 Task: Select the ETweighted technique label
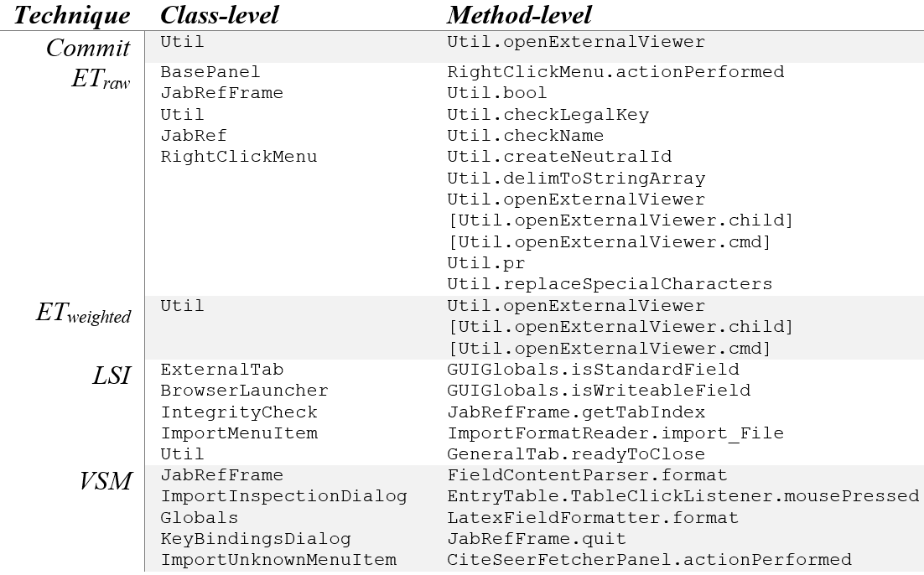[83, 313]
